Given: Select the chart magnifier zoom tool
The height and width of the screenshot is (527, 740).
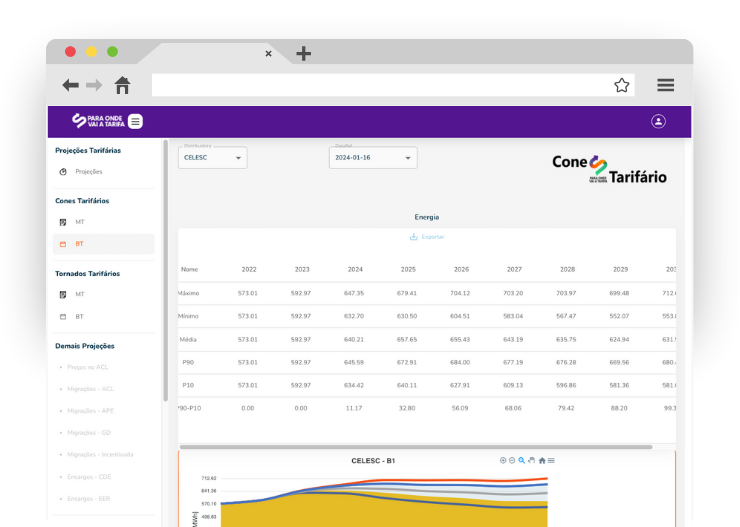Looking at the screenshot, I should (522, 460).
